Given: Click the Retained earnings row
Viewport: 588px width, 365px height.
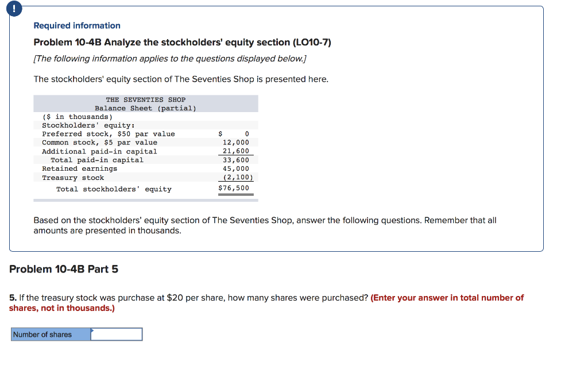Looking at the screenshot, I should pyautogui.click(x=80, y=168).
